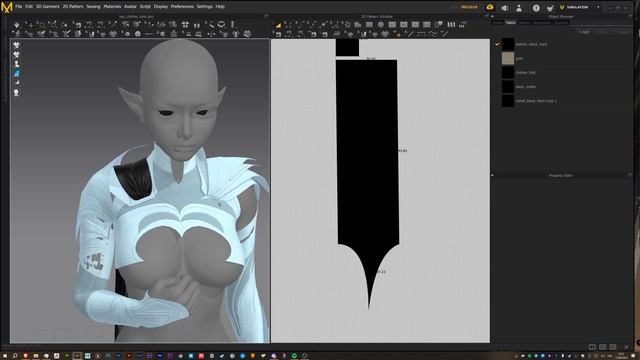This screenshot has height=360, width=640.
Task: Click the dashed line tool in 2D toolbar
Action: pyautogui.click(x=421, y=34)
